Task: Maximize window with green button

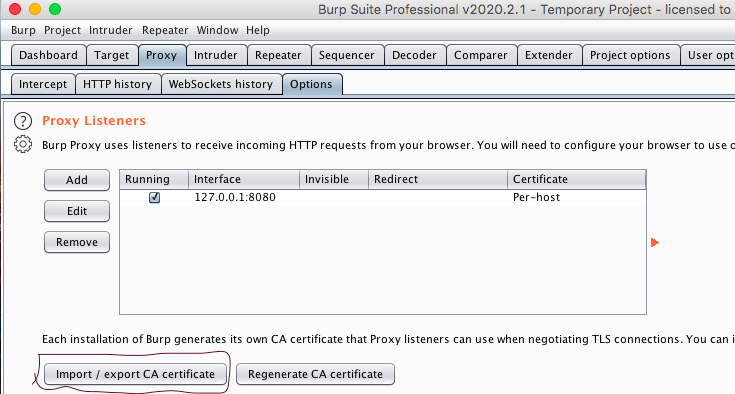Action: coord(55,9)
